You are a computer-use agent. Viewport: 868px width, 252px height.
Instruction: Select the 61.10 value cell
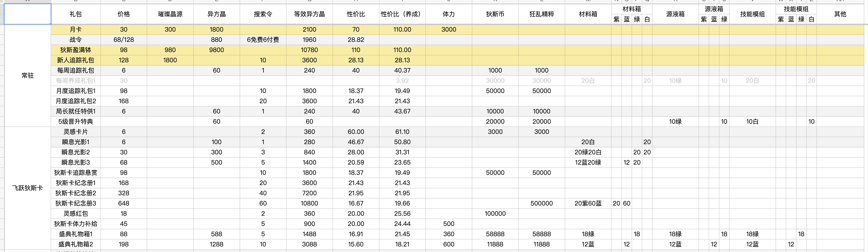tap(402, 132)
